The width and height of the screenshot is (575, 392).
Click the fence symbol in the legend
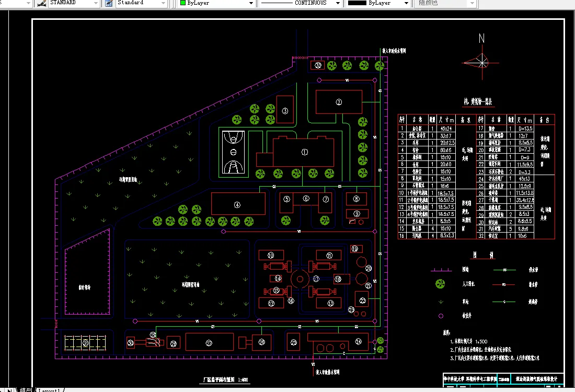click(441, 270)
